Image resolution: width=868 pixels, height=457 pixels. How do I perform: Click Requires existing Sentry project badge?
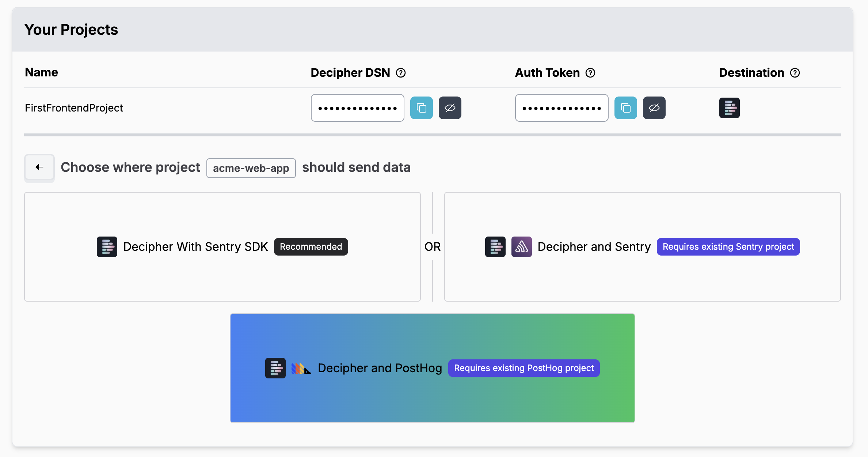(728, 247)
